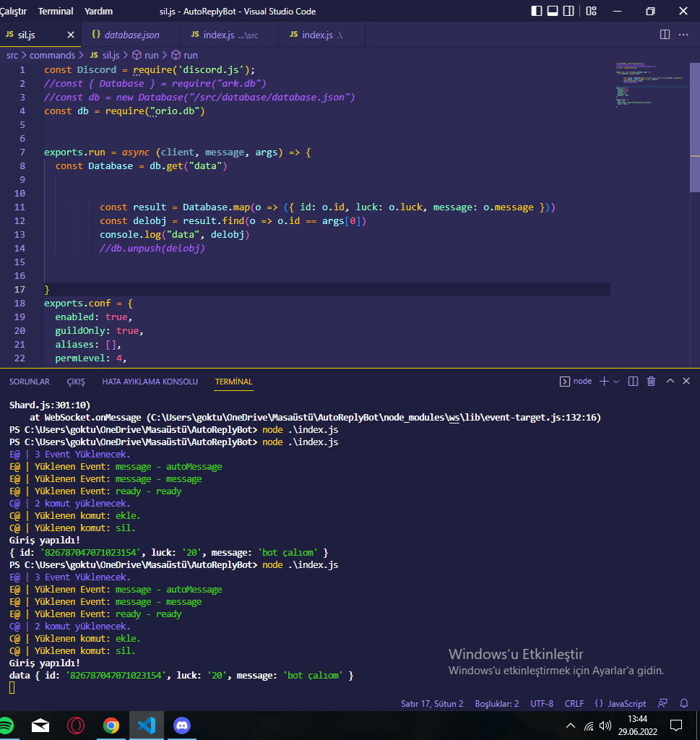700x740 pixels.
Task: Toggle the secondary sidebar layout icon
Action: click(x=569, y=11)
